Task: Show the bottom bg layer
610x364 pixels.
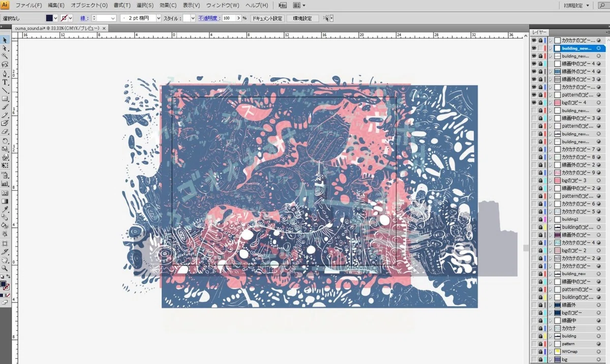Action: pyautogui.click(x=534, y=359)
